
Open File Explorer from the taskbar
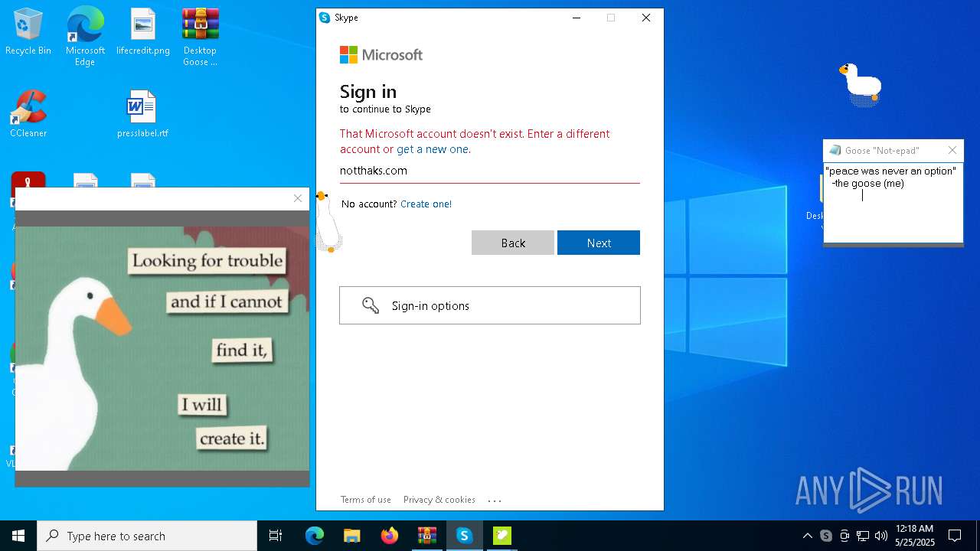(x=351, y=536)
